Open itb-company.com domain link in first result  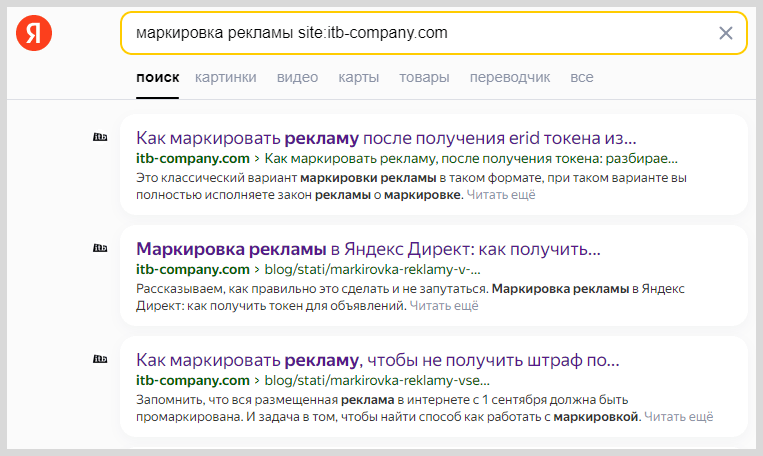click(x=193, y=159)
